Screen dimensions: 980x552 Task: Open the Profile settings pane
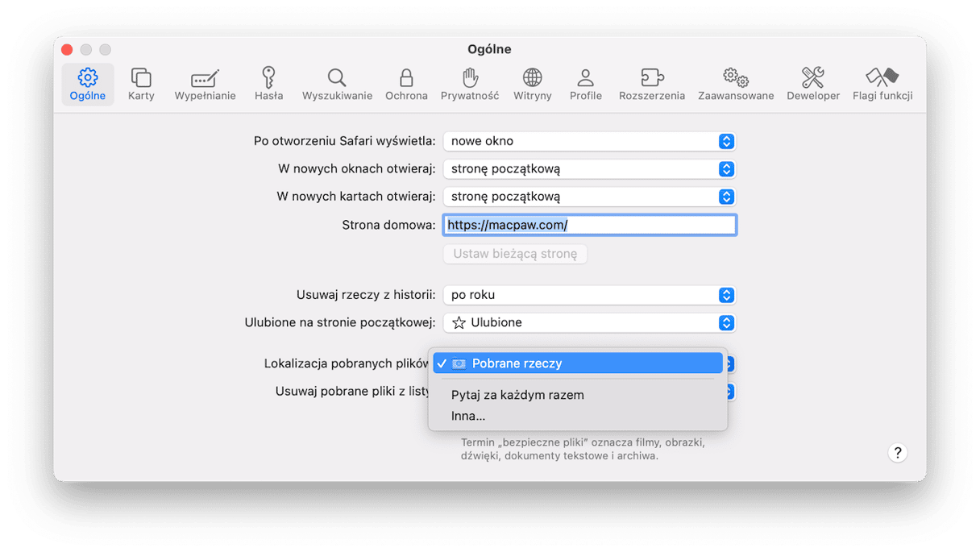pos(585,85)
